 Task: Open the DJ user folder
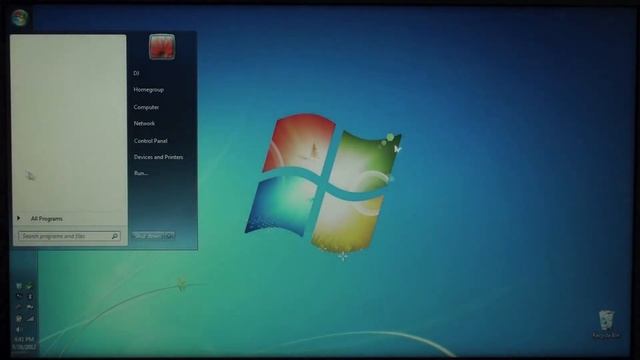pyautogui.click(x=136, y=73)
